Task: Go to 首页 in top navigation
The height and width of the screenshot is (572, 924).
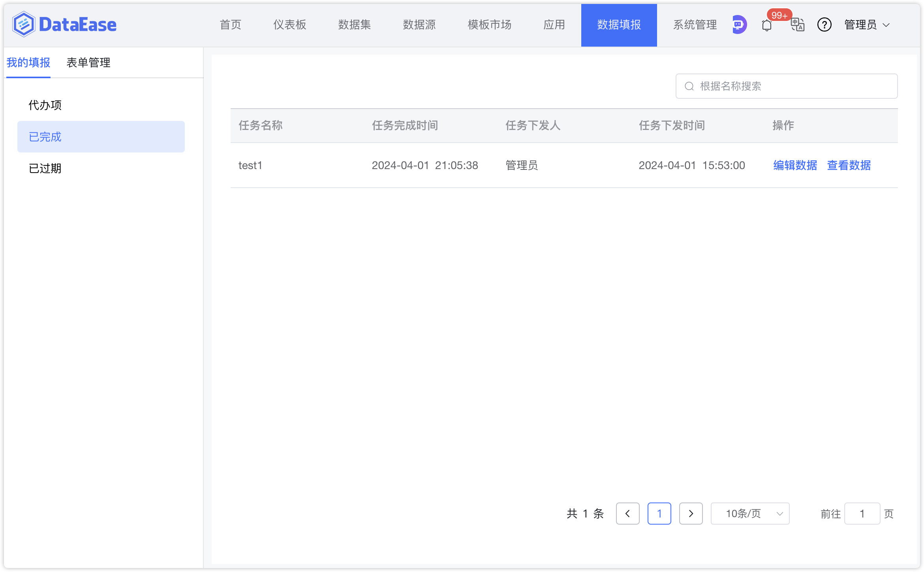Action: [x=231, y=24]
